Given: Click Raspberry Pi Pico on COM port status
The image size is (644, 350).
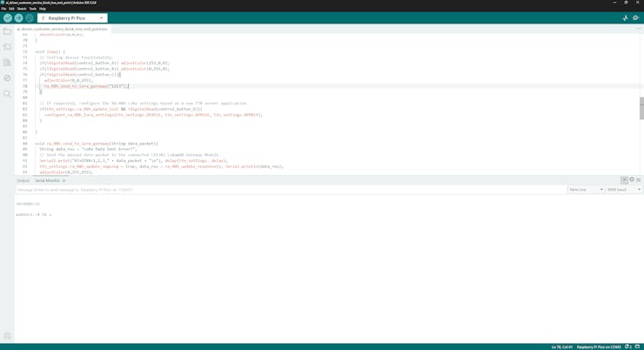Looking at the screenshot, I should coord(599,347).
